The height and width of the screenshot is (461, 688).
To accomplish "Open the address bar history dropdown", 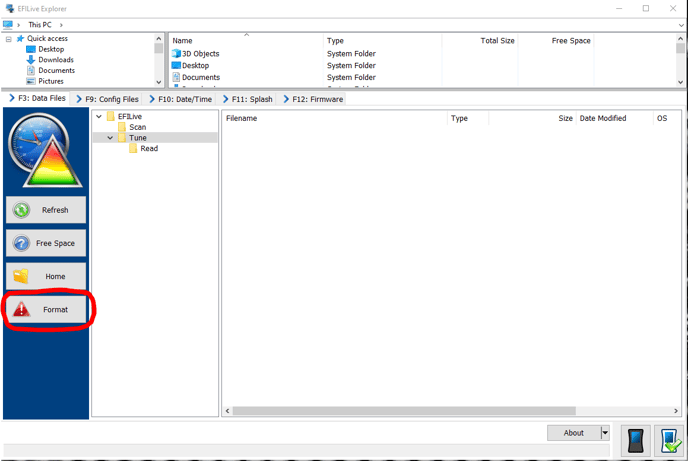I will click(681, 25).
